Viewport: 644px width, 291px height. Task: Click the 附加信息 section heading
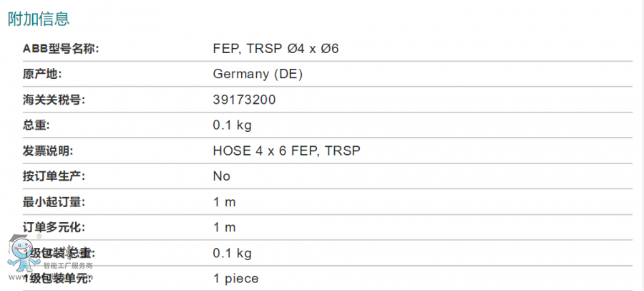(39, 19)
